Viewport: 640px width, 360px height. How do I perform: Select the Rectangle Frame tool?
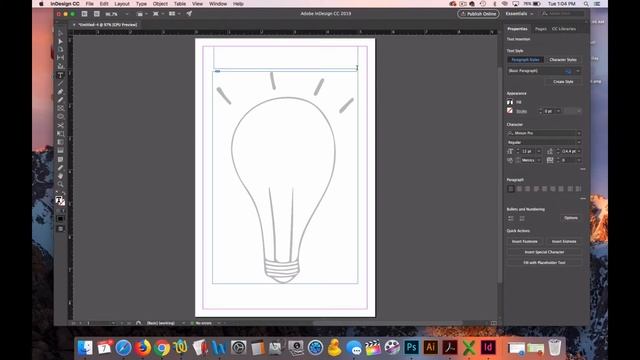point(60,108)
